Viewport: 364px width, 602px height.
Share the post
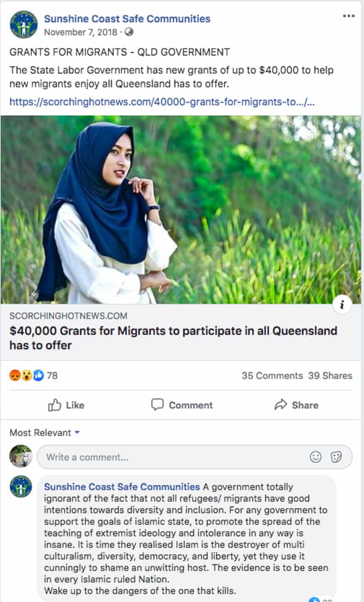point(297,405)
